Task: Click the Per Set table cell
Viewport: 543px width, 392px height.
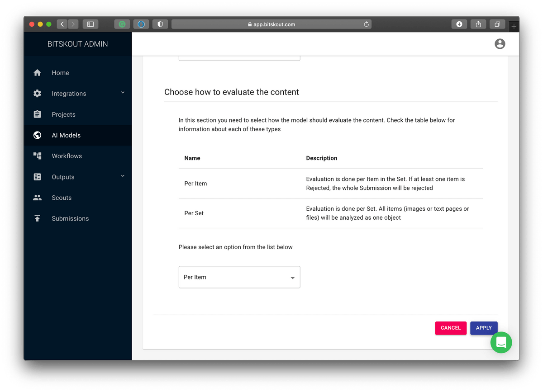Action: point(194,213)
